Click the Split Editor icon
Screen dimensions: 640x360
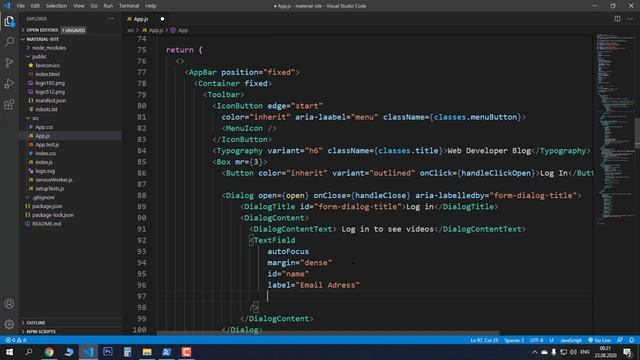pyautogui.click(x=617, y=19)
